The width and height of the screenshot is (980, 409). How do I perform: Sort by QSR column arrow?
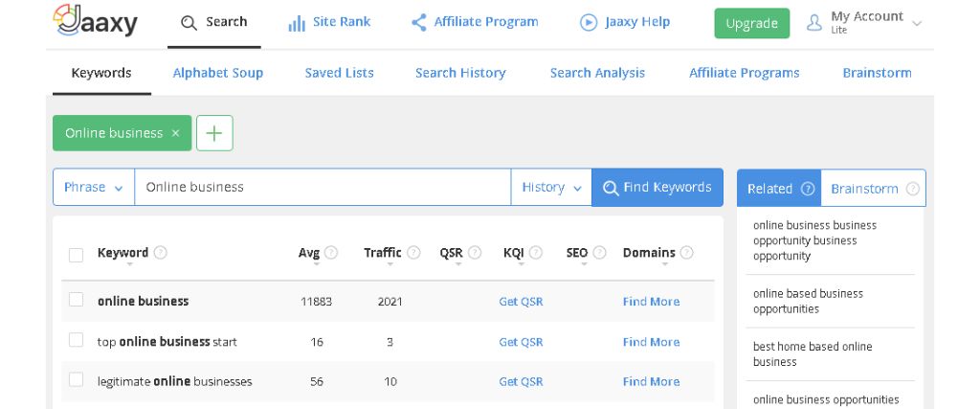click(x=458, y=264)
